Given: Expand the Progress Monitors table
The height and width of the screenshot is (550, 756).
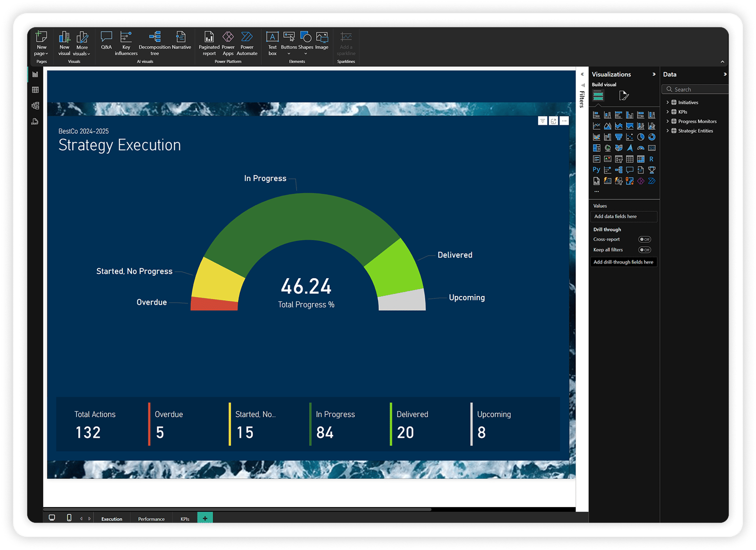Looking at the screenshot, I should click(x=668, y=121).
